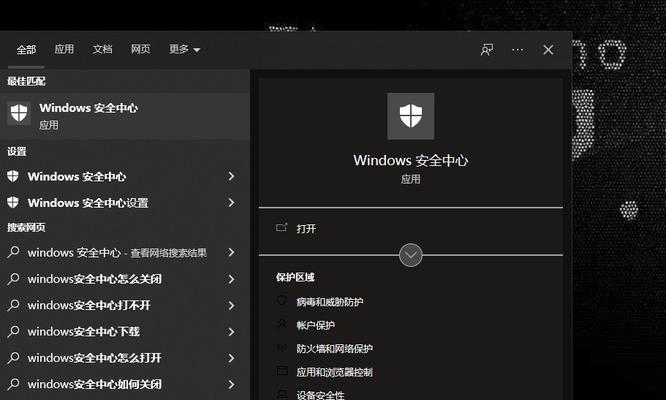
Task: Close the search panel
Action: [548, 50]
